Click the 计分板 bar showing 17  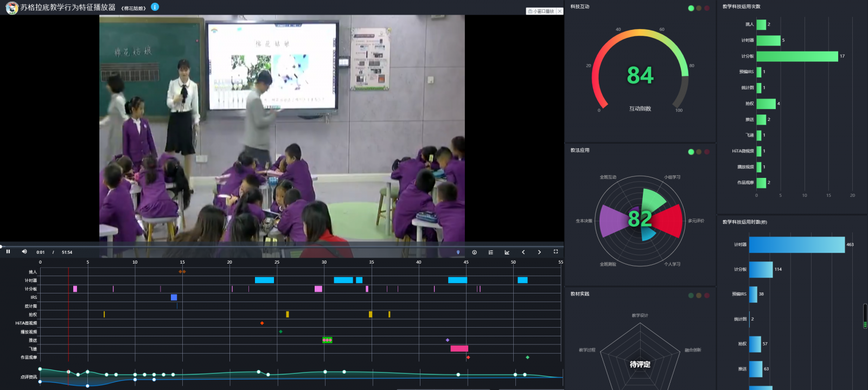click(x=797, y=56)
